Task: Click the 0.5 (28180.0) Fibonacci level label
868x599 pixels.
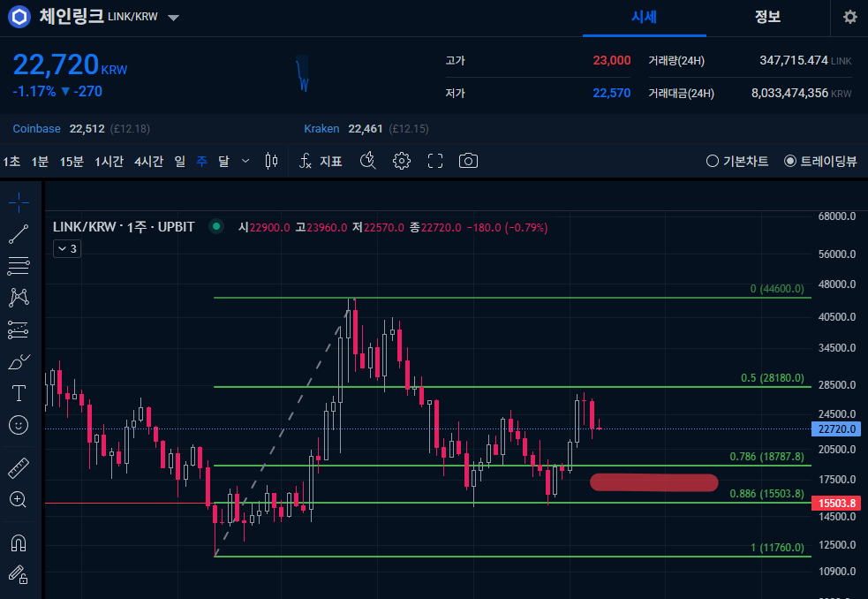Action: (x=773, y=378)
